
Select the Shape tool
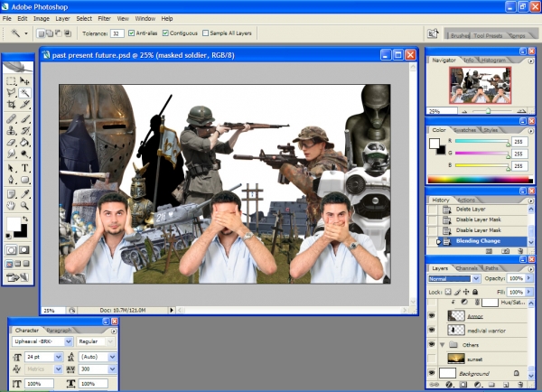(24, 180)
